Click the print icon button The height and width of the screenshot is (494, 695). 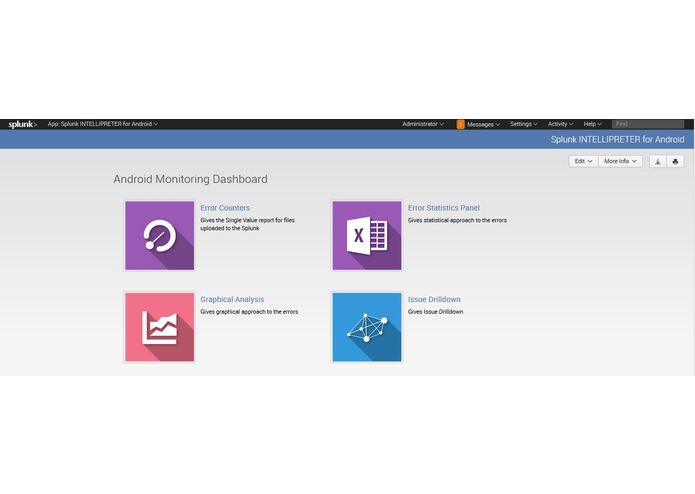[675, 161]
